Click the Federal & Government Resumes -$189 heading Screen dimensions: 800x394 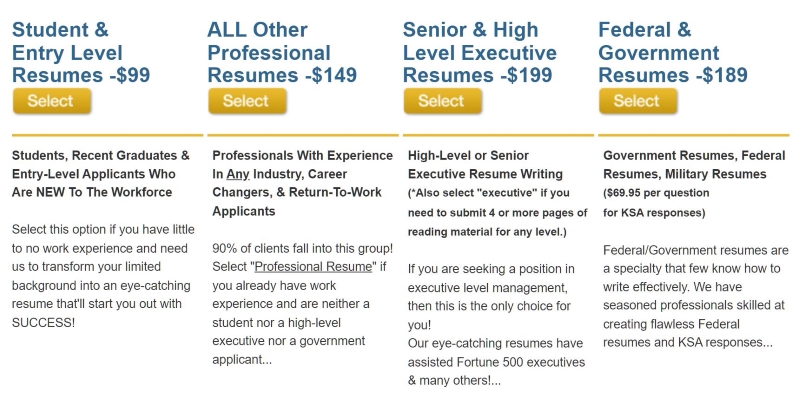(673, 53)
